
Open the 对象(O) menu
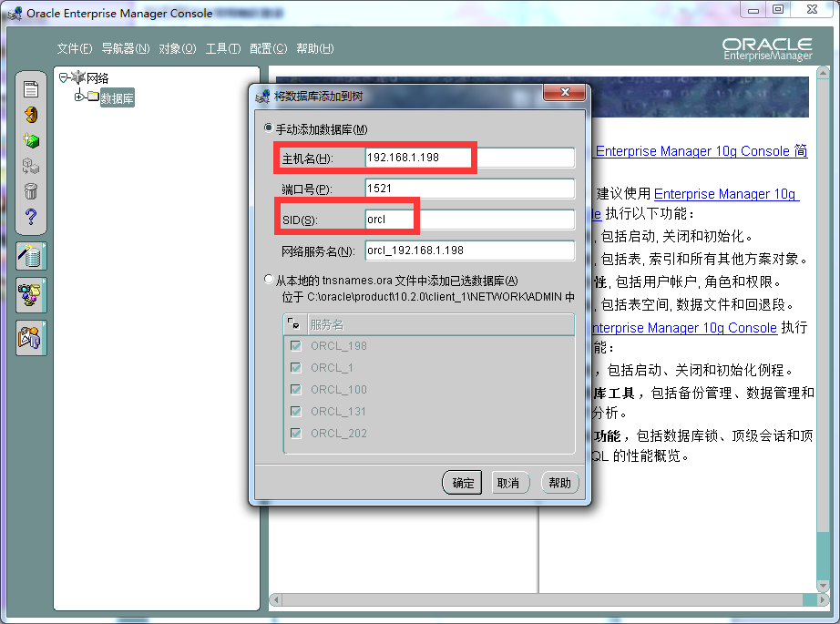(x=178, y=49)
